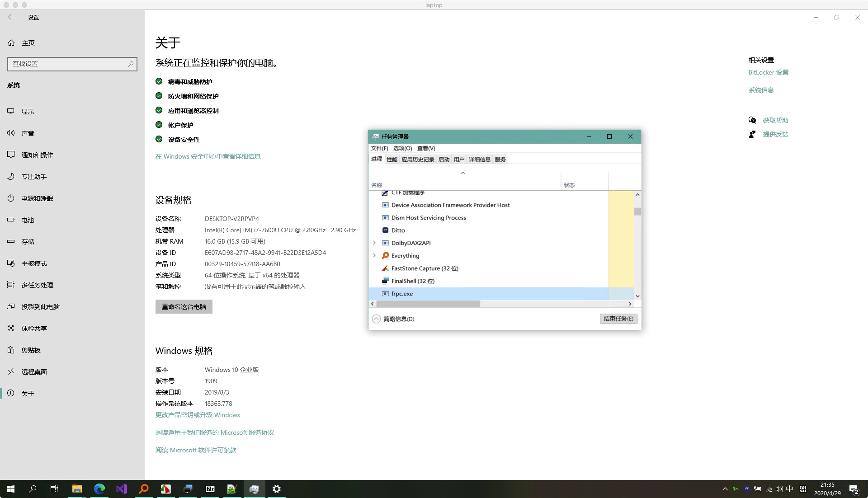The height and width of the screenshot is (498, 868).
Task: Open the 提供反馈 feedback link
Action: pos(775,134)
